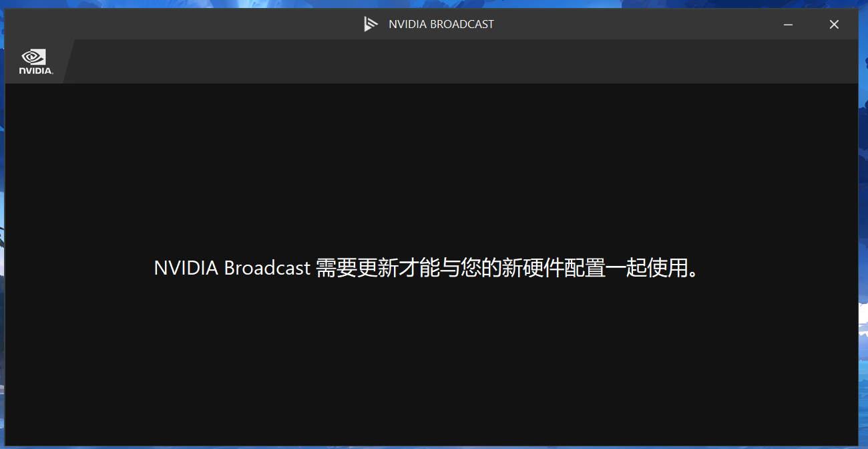Image resolution: width=868 pixels, height=449 pixels.
Task: Click "NVIDIA Broadcast" words in the message
Action: 232,268
